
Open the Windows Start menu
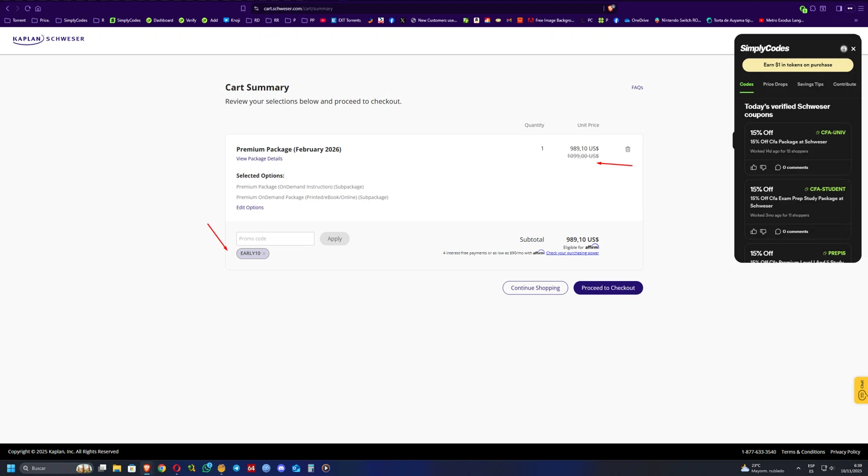(10, 468)
